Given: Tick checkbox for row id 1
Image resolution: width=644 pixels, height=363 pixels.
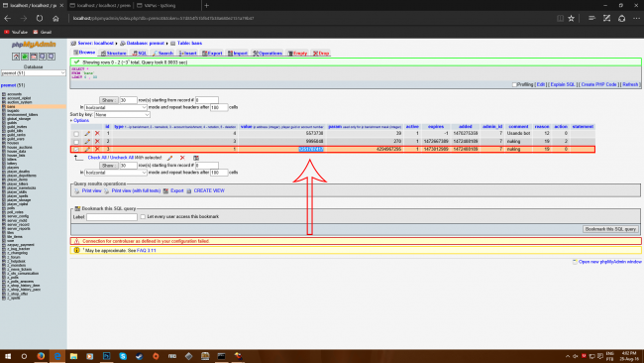Looking at the screenshot, I should [76, 134].
